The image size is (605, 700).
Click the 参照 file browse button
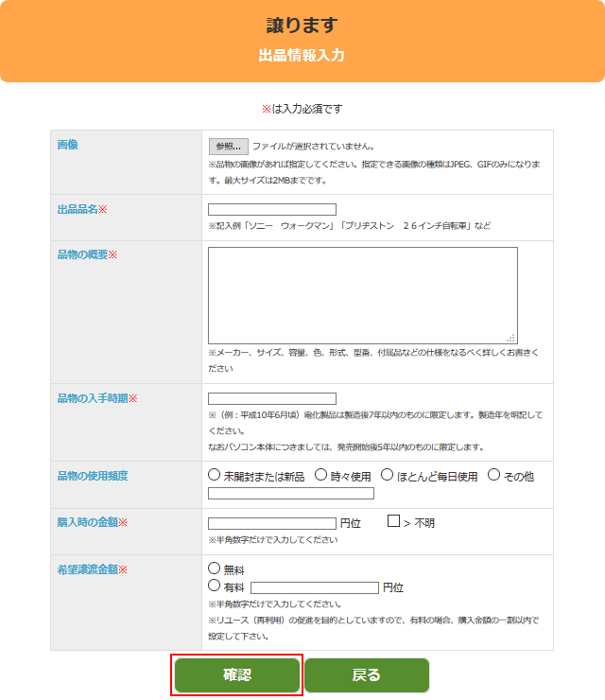(228, 147)
